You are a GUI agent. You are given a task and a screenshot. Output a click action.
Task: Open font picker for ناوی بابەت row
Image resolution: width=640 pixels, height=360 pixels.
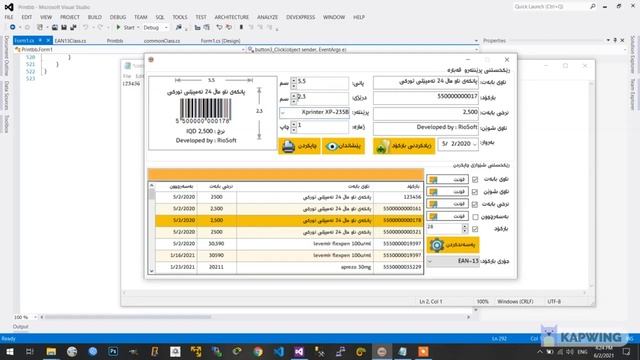point(447,179)
